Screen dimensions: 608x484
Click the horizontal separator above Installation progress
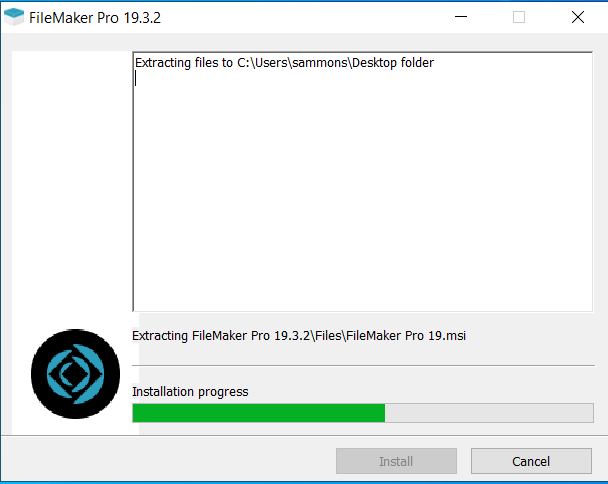pos(363,365)
